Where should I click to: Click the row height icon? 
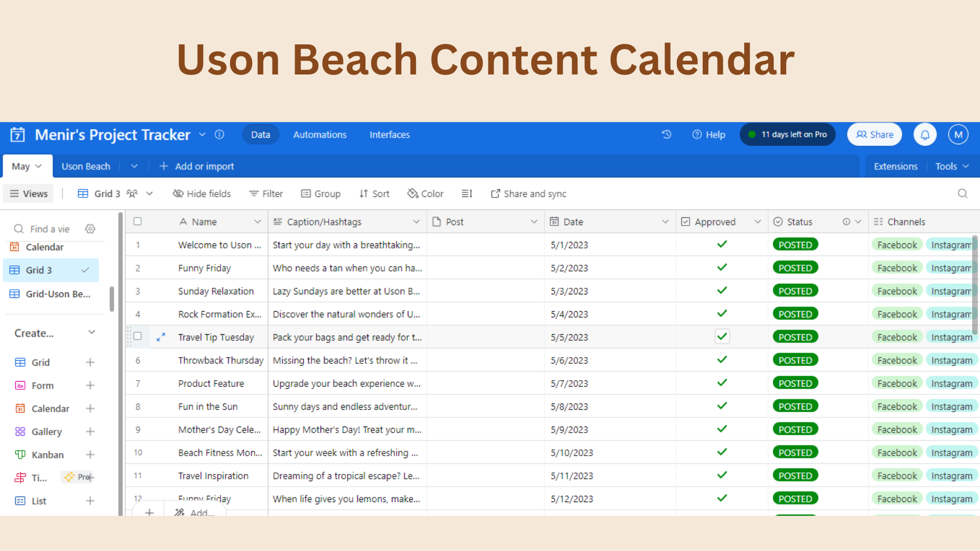467,194
